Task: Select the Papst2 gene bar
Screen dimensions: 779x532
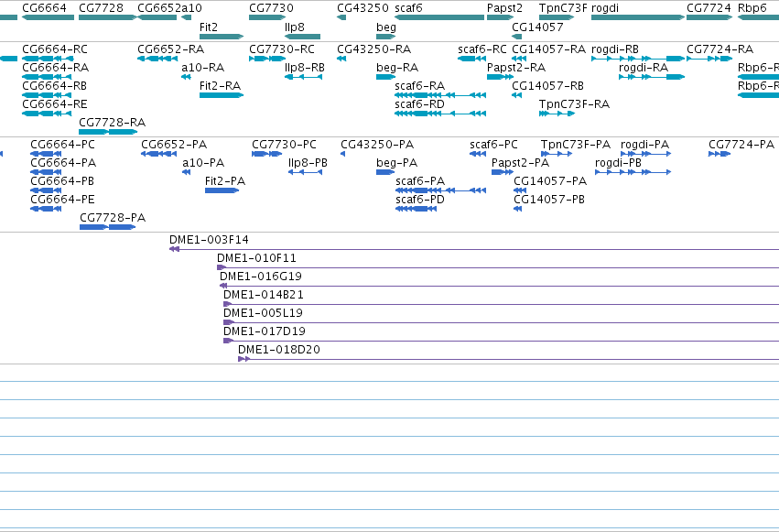Action: point(501,17)
